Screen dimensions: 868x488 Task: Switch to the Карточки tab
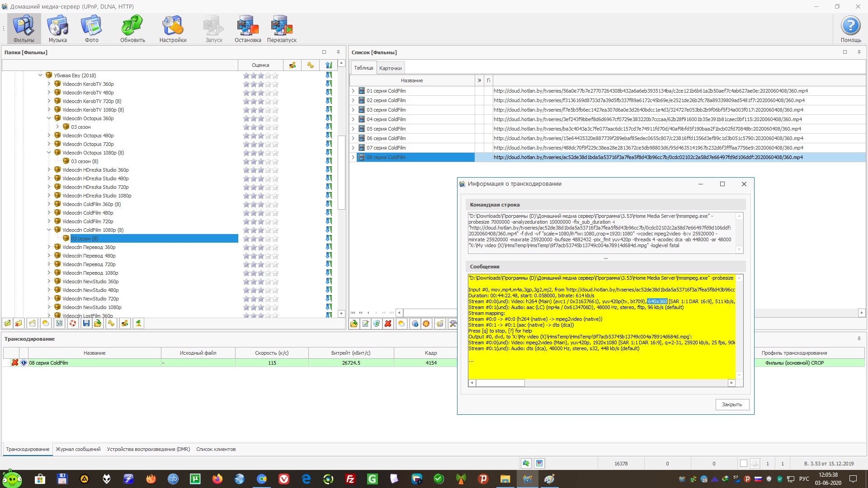click(390, 68)
